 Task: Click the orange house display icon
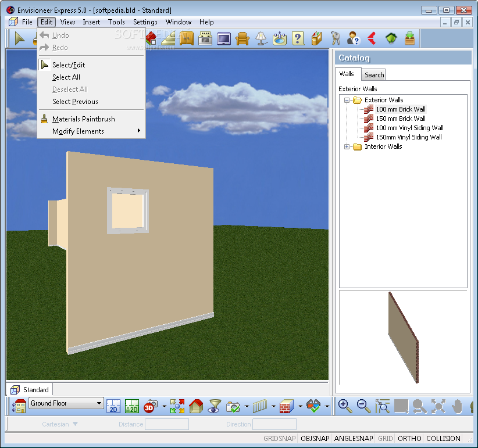(196, 406)
